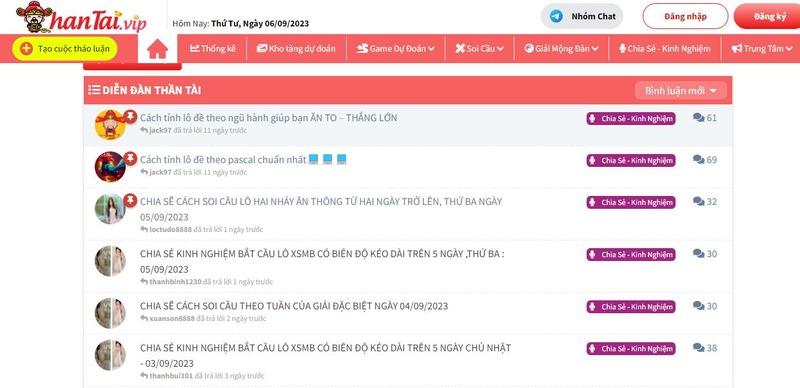Click pin icon on the ngũ hành thread
The height and width of the screenshot is (388, 800).
tap(131, 116)
